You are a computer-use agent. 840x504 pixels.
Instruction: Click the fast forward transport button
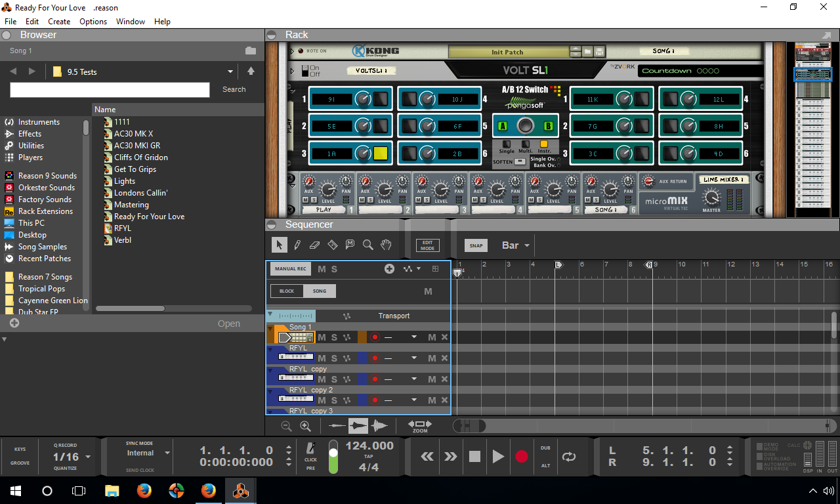tap(450, 456)
